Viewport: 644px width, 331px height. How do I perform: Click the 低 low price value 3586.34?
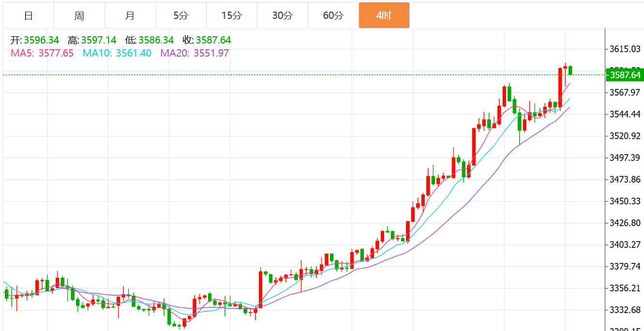pos(156,40)
